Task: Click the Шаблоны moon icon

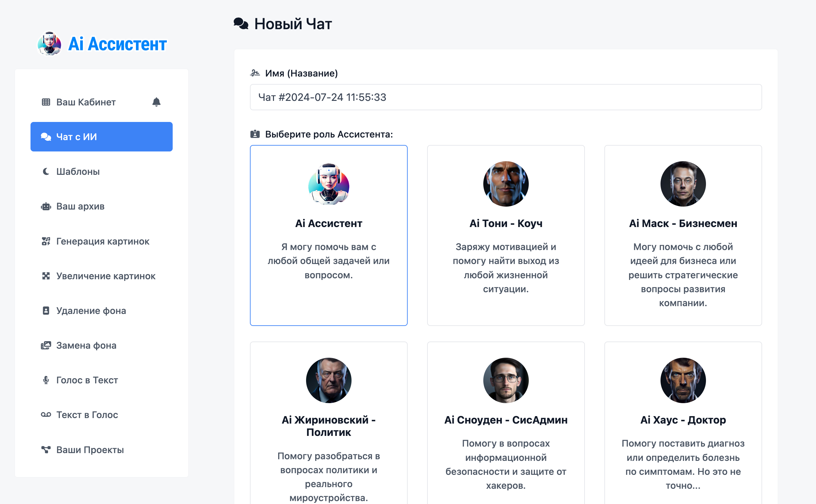Action: click(x=46, y=171)
